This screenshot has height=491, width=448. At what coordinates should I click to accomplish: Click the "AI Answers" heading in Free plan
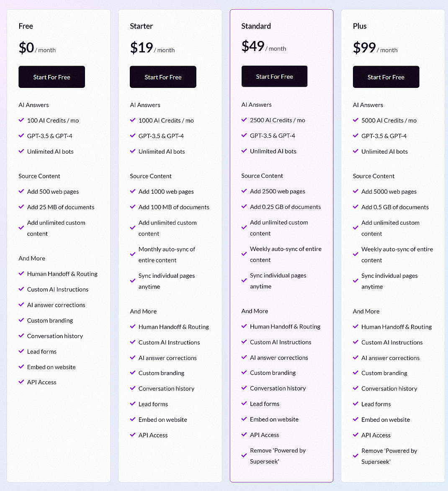(33, 105)
